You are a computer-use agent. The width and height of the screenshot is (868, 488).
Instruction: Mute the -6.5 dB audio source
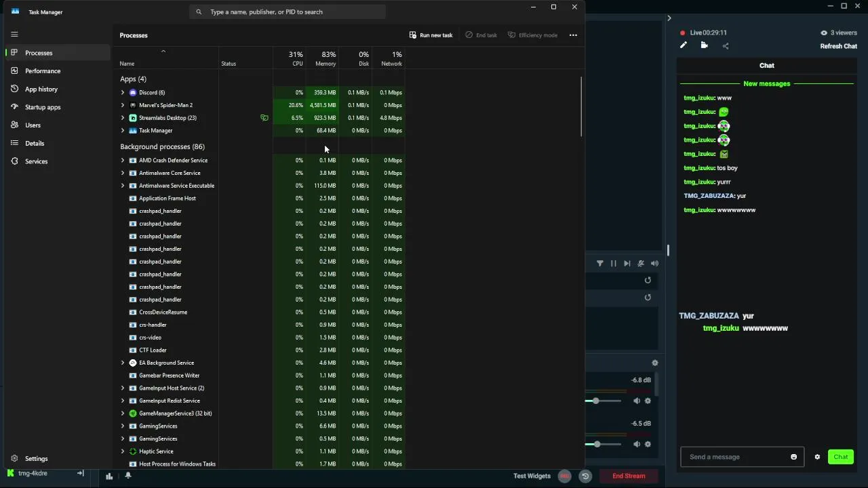(636, 445)
